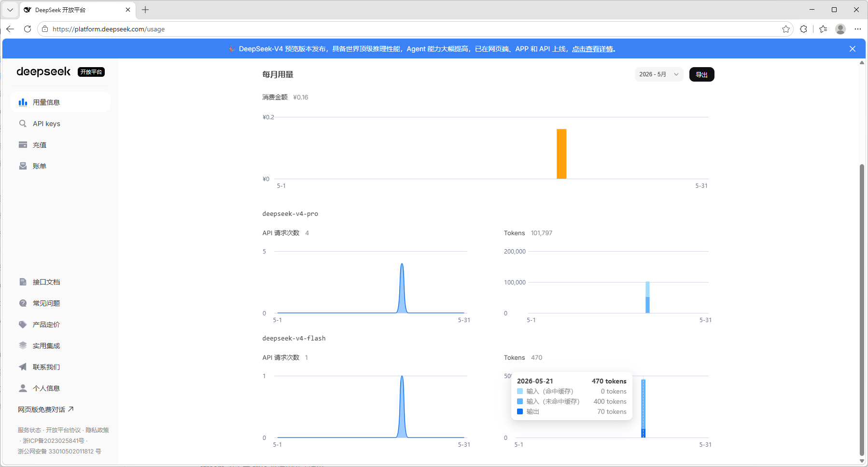Viewport: 868px width, 467px height.
Task: Open 常见问题 menu item
Action: pyautogui.click(x=60, y=303)
